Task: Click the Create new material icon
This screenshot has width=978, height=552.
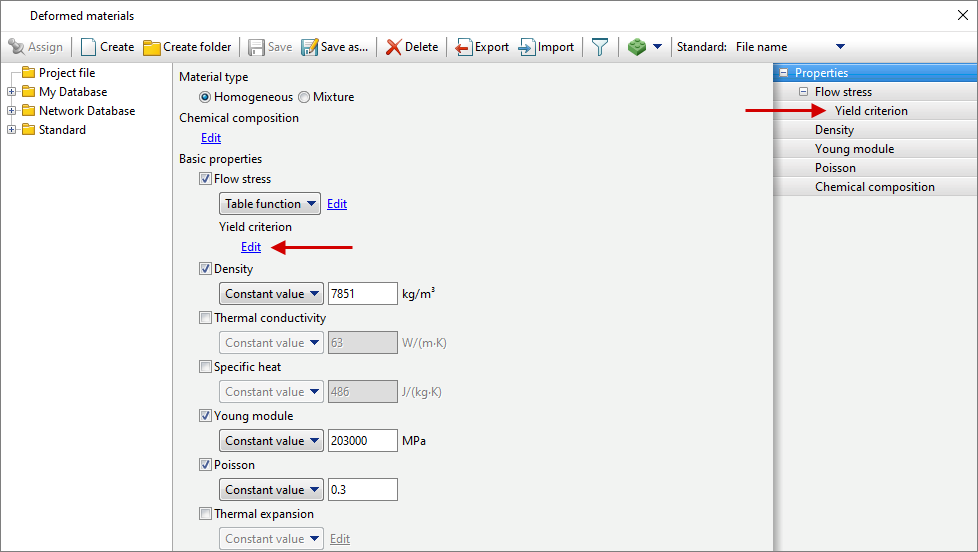Action: (x=88, y=47)
